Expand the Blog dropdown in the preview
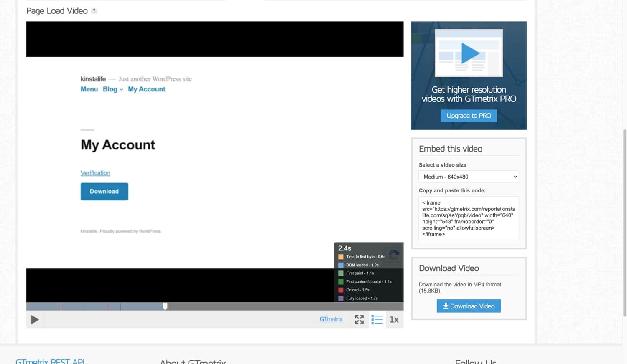The width and height of the screenshot is (627, 364). pyautogui.click(x=112, y=89)
